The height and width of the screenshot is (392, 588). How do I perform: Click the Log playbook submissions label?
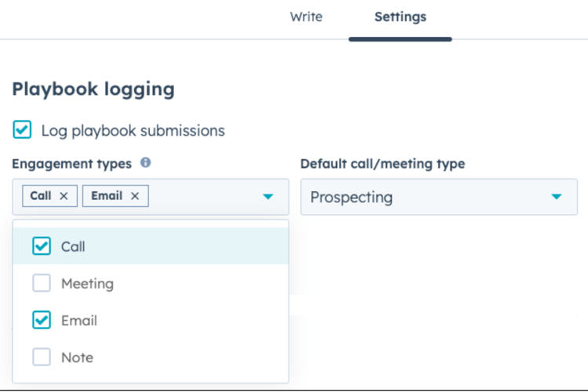click(132, 131)
